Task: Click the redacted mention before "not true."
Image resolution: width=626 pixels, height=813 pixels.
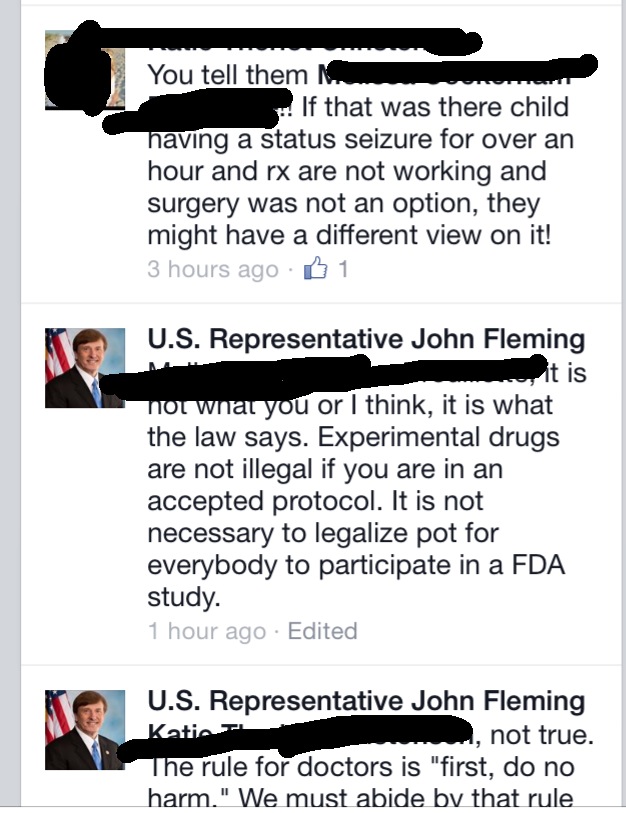Action: (x=300, y=736)
